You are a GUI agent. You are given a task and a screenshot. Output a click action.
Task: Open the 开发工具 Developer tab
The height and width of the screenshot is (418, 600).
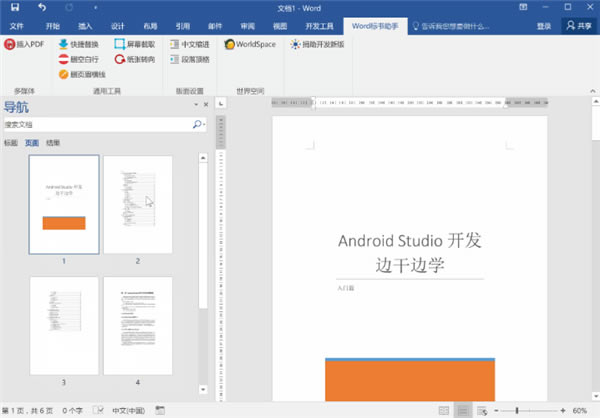point(319,26)
